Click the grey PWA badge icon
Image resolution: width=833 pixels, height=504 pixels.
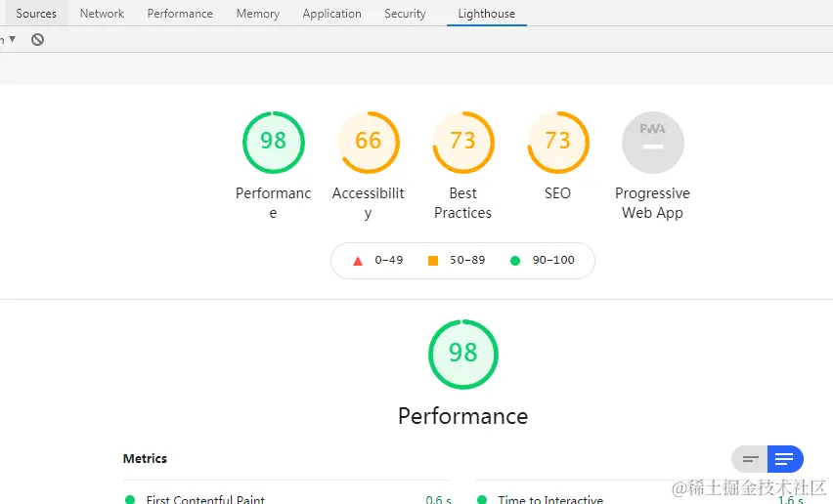652,142
